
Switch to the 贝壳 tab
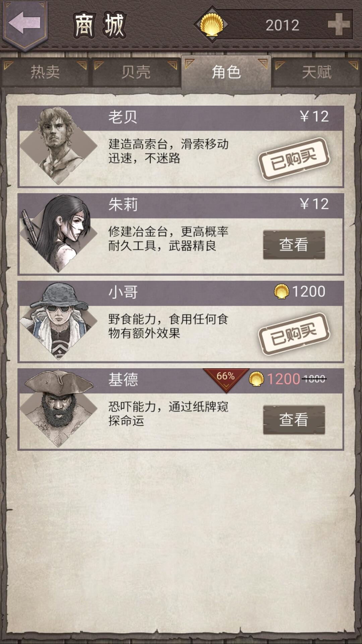[x=136, y=72]
